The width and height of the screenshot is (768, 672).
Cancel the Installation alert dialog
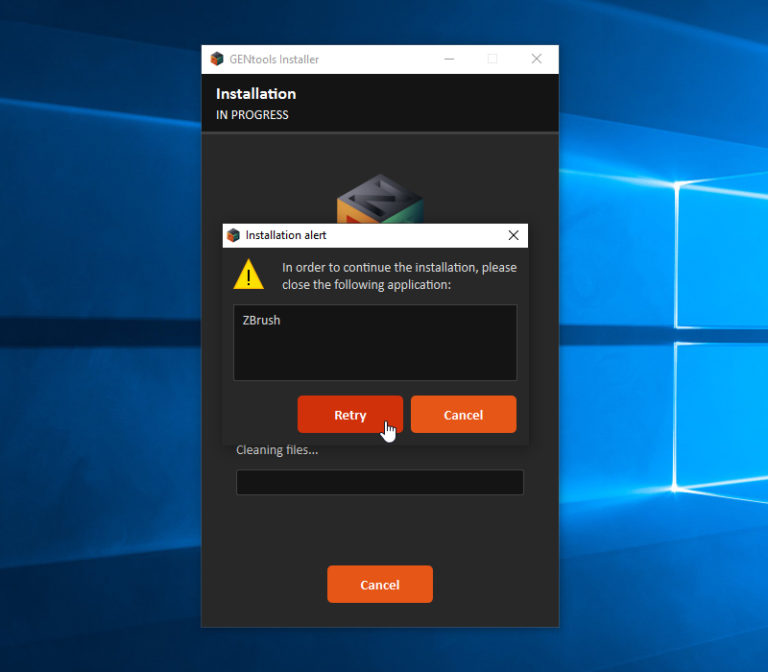(463, 414)
